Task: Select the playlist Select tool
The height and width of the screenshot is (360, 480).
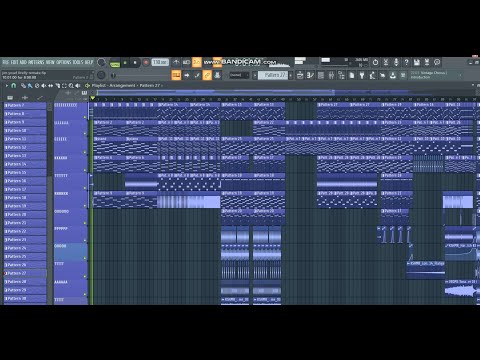Action: (x=64, y=86)
